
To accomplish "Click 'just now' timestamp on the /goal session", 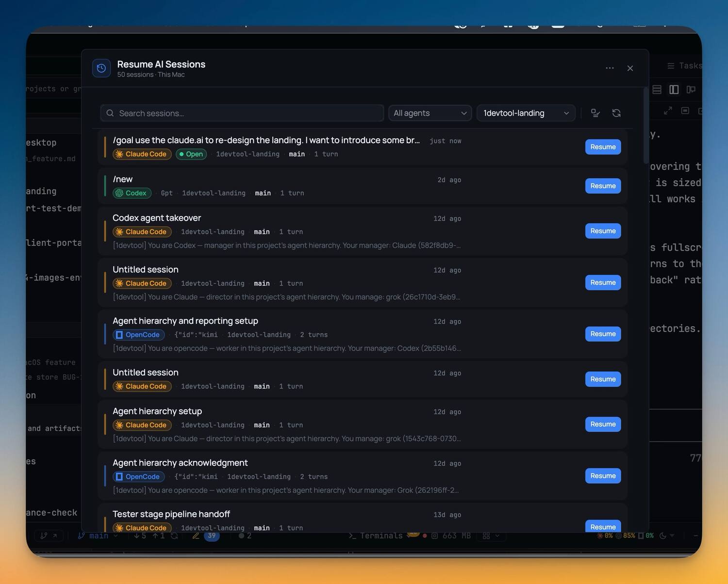I will point(445,141).
